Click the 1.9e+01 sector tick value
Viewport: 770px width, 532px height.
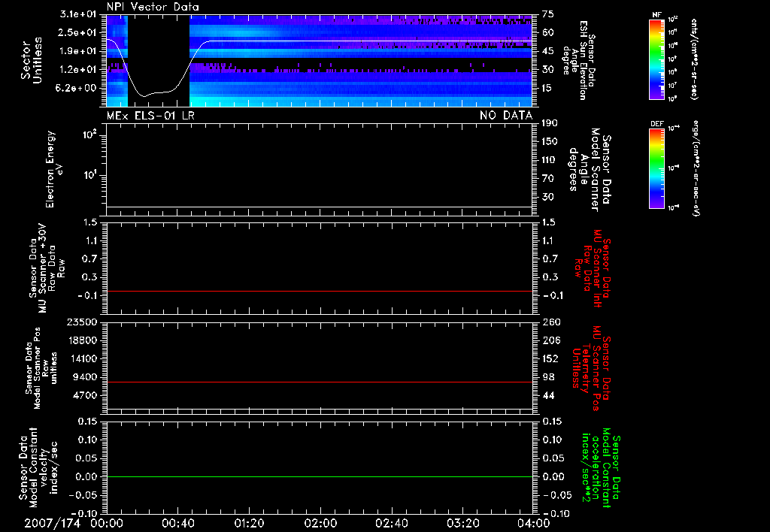[x=78, y=51]
